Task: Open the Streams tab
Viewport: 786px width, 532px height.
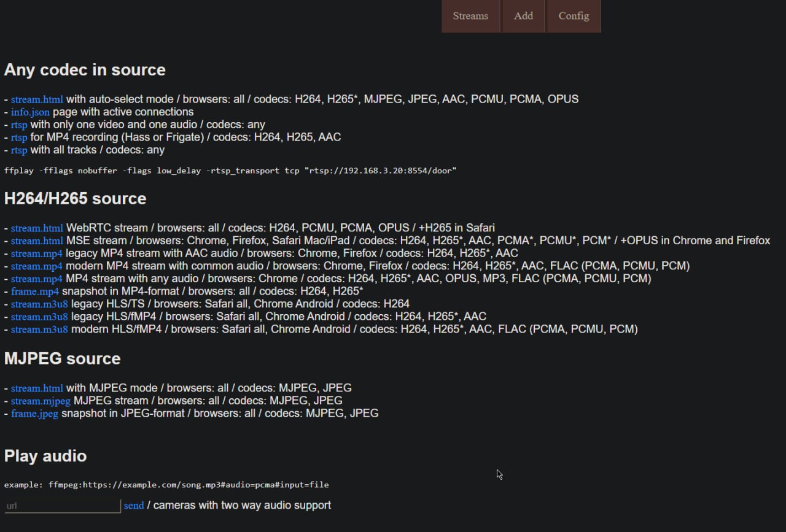Action: (x=470, y=16)
